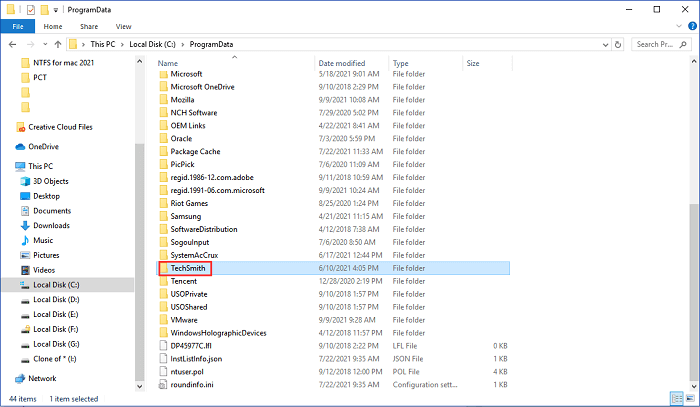The image size is (700, 407).
Task: Select 3D Objects in the sidebar
Action: click(52, 181)
